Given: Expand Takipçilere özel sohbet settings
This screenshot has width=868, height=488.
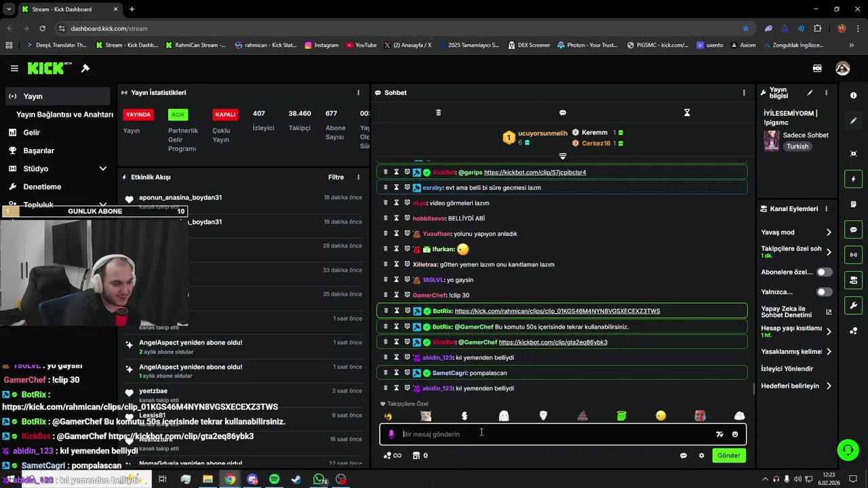Looking at the screenshot, I should (829, 252).
